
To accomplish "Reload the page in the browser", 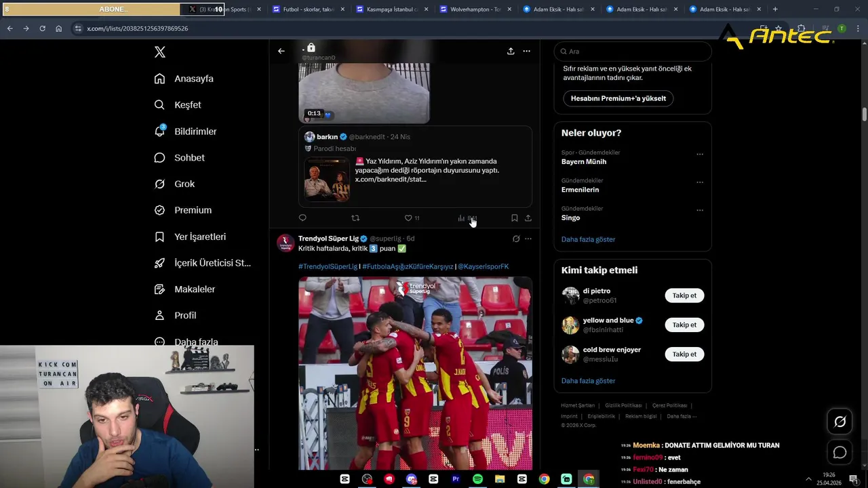I will click(x=42, y=28).
